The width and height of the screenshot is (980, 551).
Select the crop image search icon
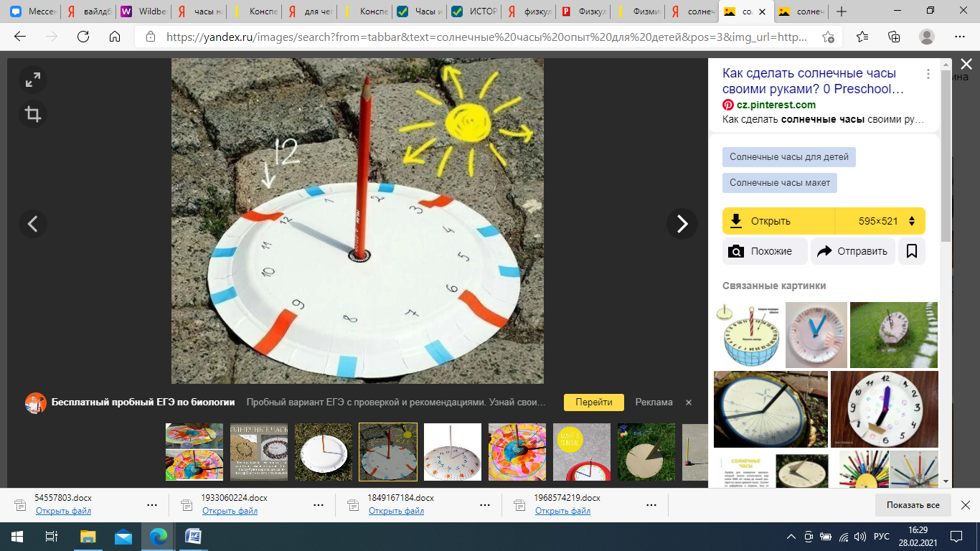33,114
